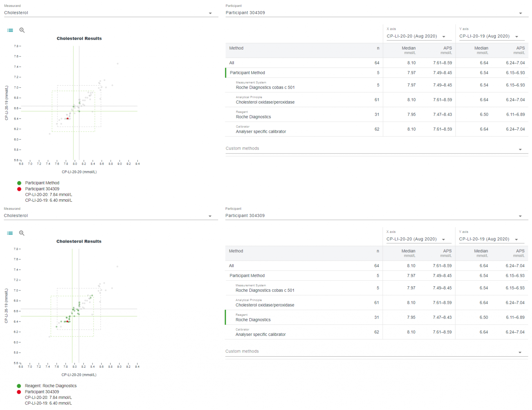
Task: Open the upper X axis CP-LI-20-20 dropdown
Action: 419,36
